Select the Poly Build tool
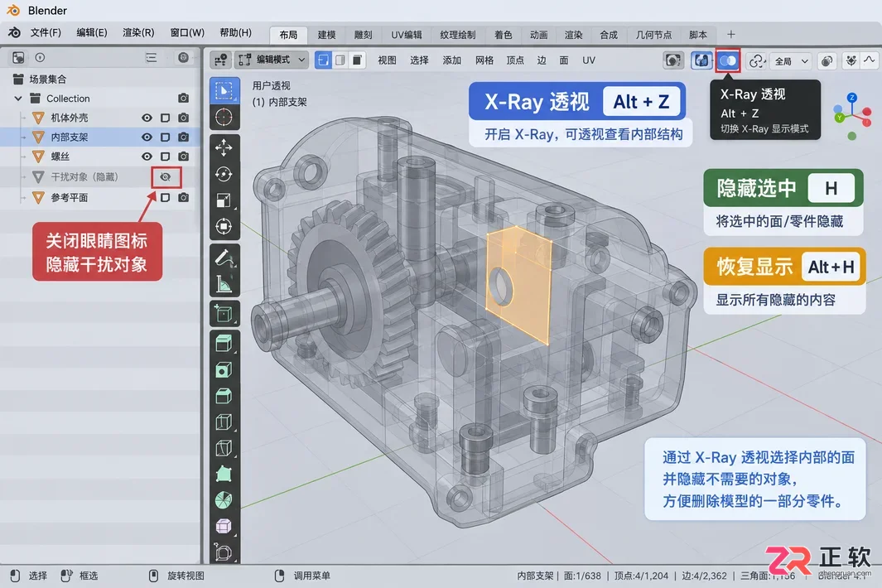Viewport: 882px width, 588px height. [x=224, y=474]
